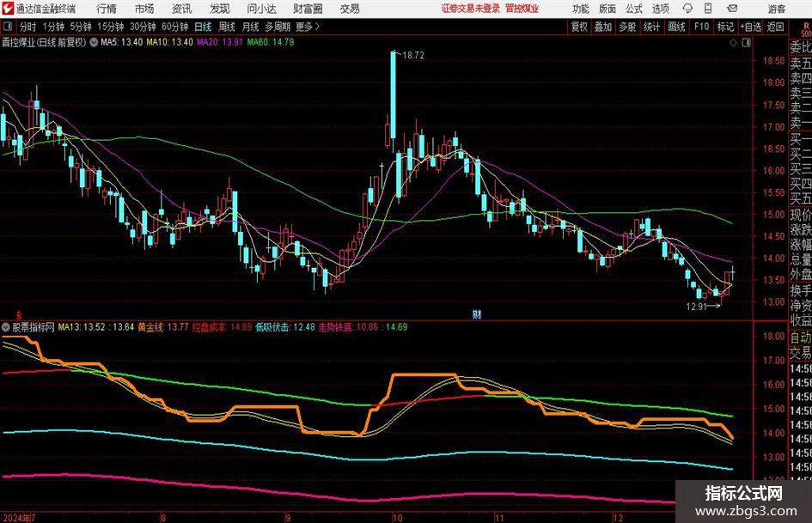Click the 复权 toolbar button
The width and height of the screenshot is (812, 523).
pos(579,27)
